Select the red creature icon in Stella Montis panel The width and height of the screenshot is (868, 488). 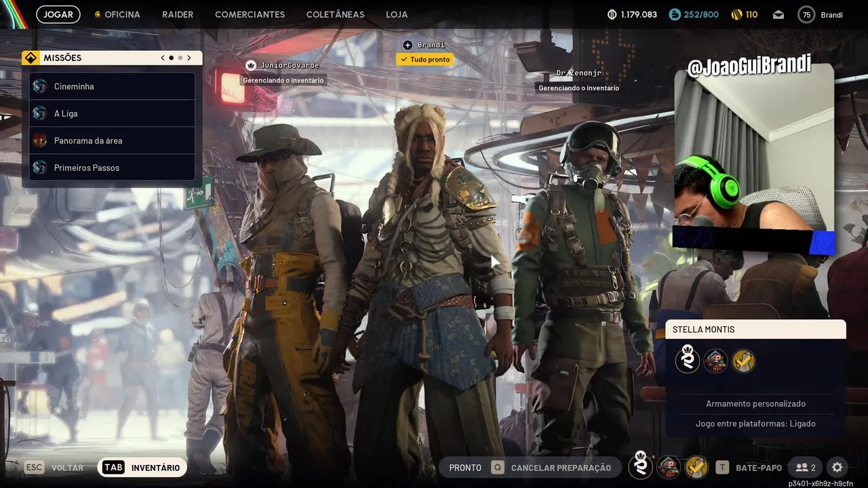coord(715,361)
